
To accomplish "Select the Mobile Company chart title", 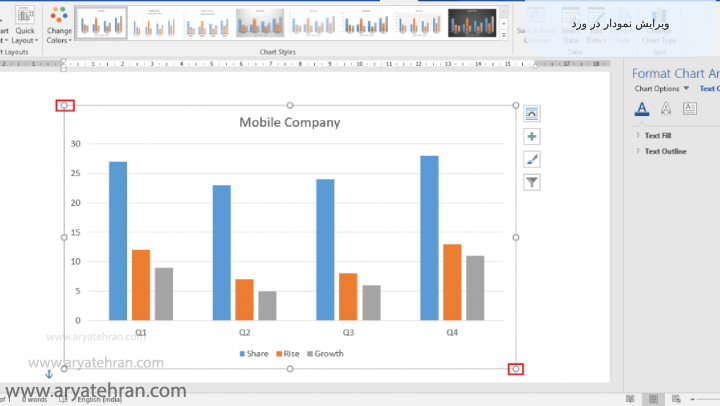I will [x=289, y=123].
